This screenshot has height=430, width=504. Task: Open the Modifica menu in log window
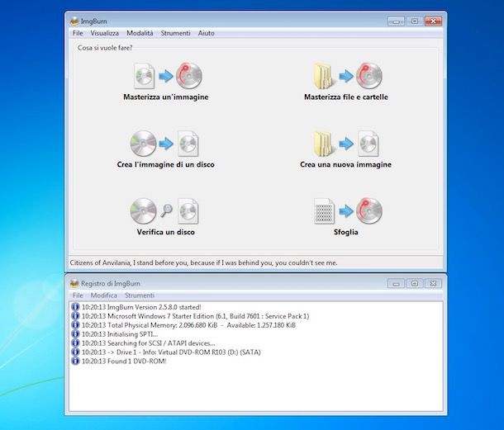point(103,295)
